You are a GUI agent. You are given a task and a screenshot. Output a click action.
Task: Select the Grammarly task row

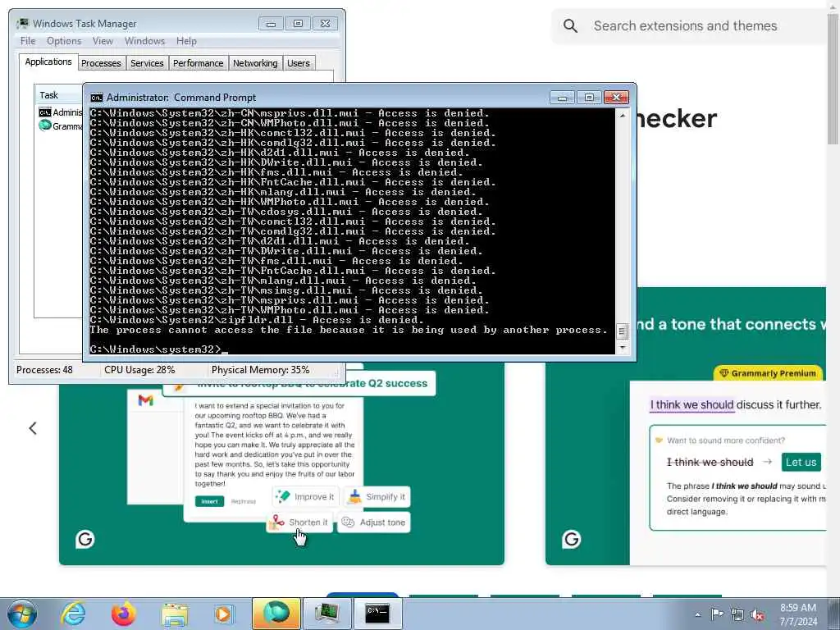pos(60,126)
